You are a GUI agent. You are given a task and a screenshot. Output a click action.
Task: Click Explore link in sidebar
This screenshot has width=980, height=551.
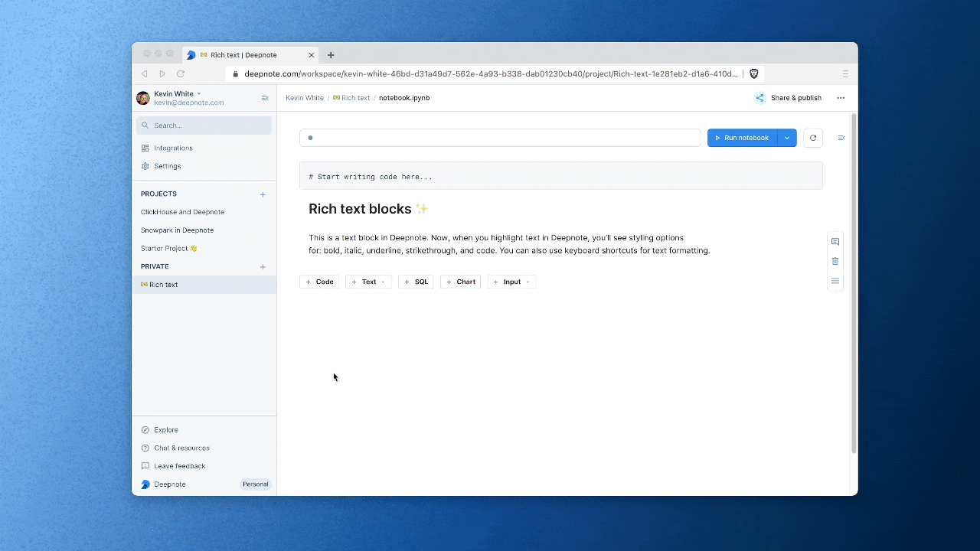pos(166,430)
